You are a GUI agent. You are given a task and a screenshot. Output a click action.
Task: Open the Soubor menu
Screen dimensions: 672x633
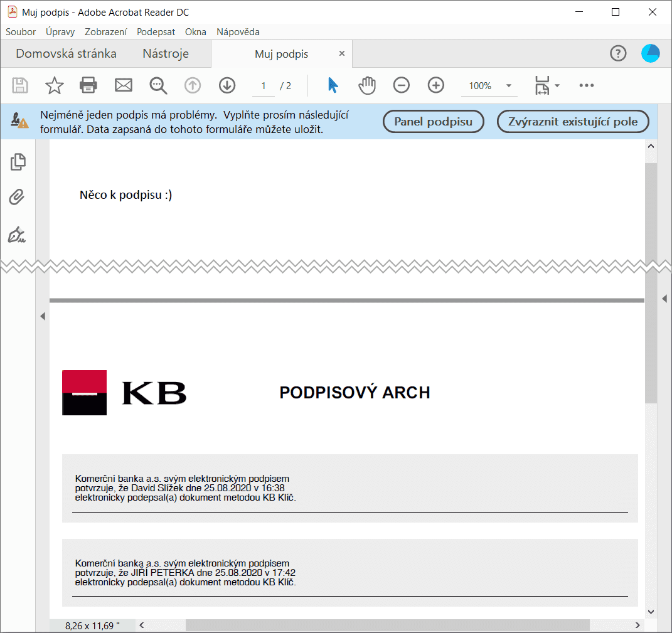coord(21,32)
